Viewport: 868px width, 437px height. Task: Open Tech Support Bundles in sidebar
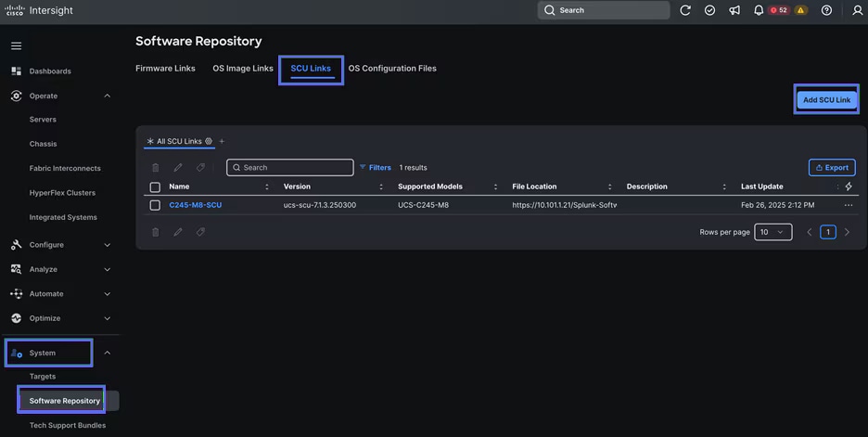click(x=68, y=425)
